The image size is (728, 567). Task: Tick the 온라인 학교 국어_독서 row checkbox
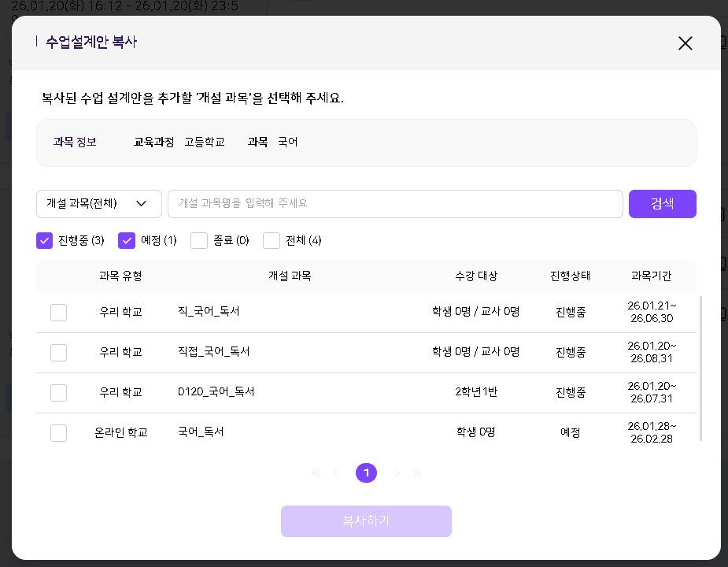pos(59,433)
